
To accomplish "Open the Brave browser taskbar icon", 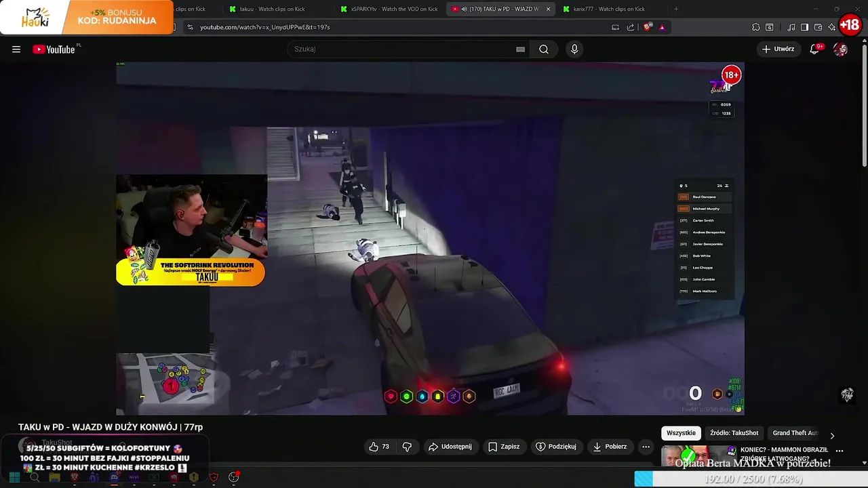I will 75,477.
